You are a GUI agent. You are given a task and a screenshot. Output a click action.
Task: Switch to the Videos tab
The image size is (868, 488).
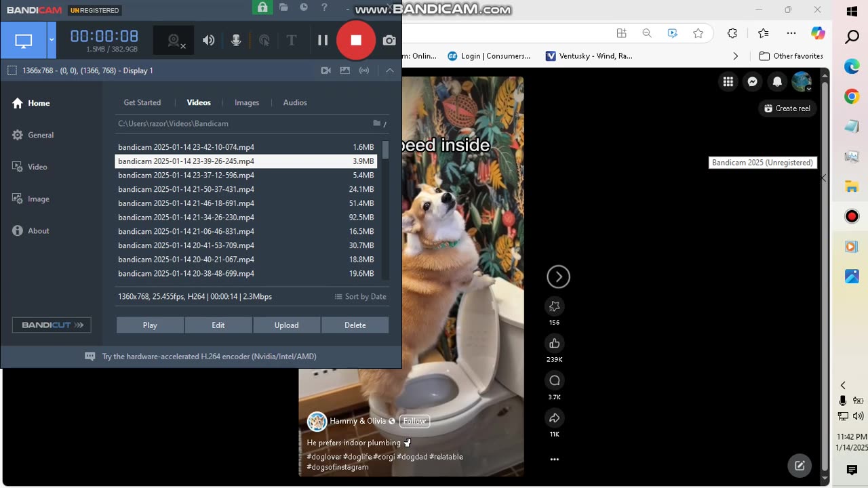(x=199, y=102)
